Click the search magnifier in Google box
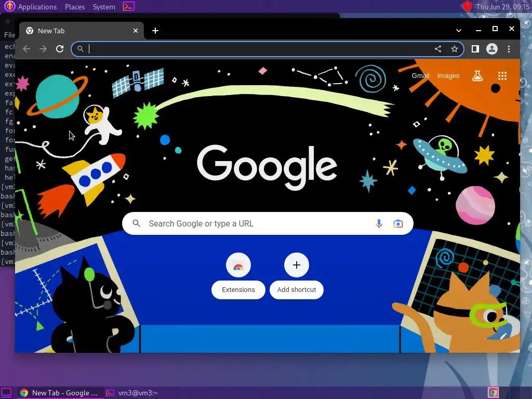Viewport: 532px width, 399px height. pos(137,223)
